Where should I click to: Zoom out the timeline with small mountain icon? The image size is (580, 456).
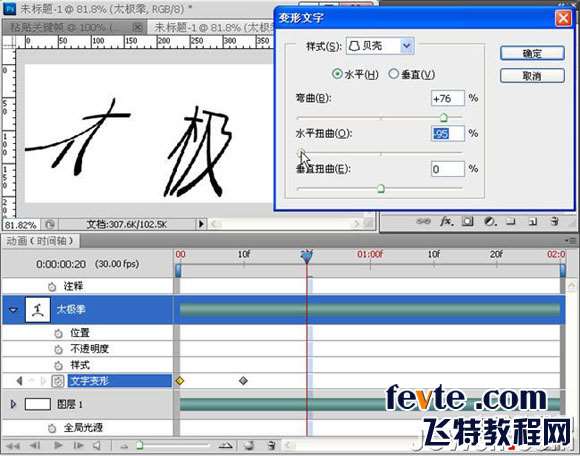point(124,446)
